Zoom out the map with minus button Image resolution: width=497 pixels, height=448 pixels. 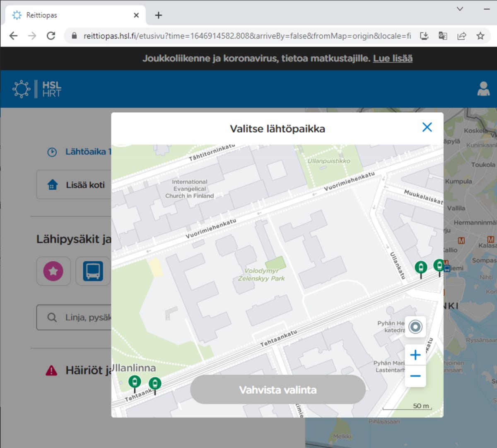pyautogui.click(x=415, y=376)
